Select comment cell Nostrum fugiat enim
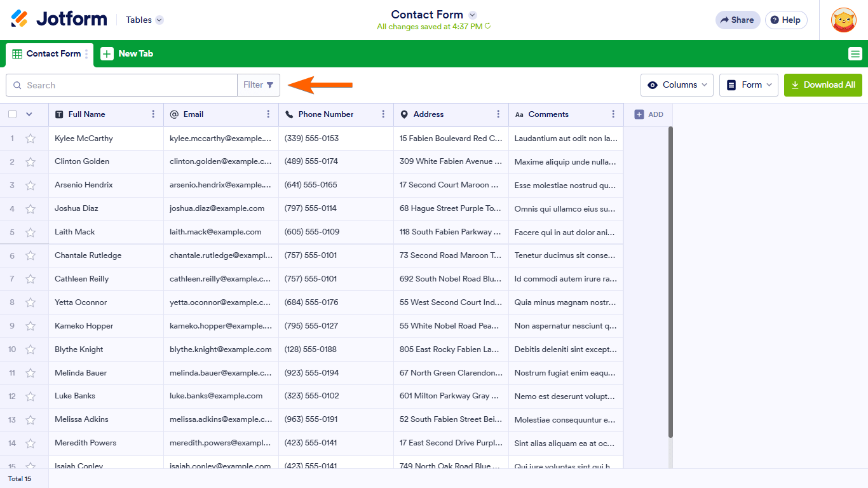Viewport: 868px width, 488px height. [x=566, y=373]
